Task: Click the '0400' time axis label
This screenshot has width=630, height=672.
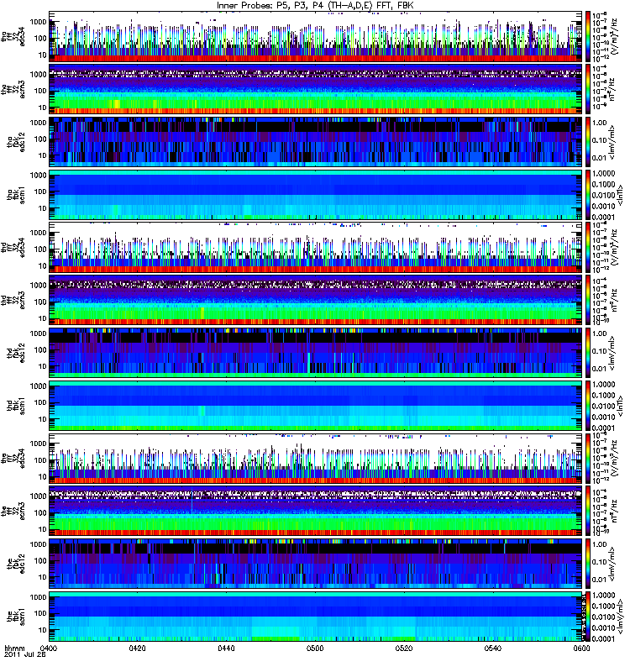Action: 49,648
